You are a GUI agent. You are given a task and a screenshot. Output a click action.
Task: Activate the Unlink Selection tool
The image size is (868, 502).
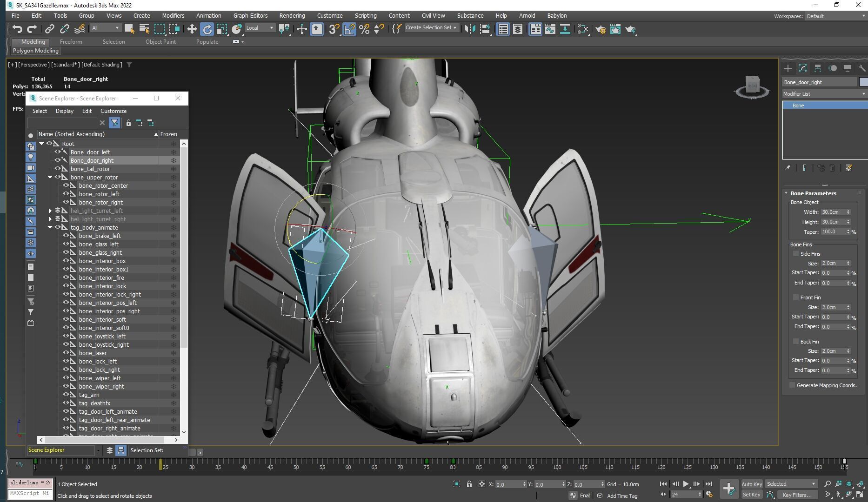(64, 29)
